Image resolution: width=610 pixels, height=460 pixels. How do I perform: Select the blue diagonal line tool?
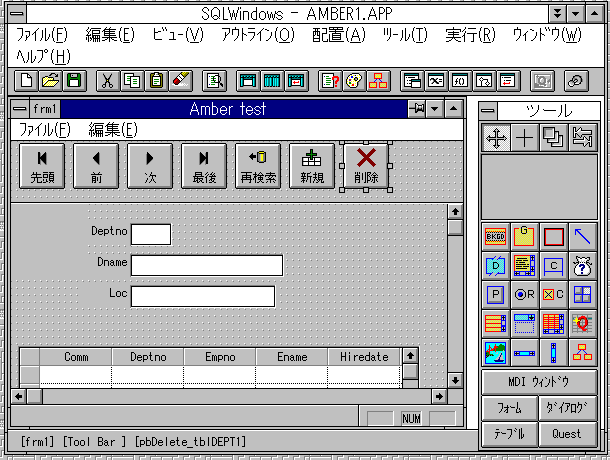pos(582,237)
